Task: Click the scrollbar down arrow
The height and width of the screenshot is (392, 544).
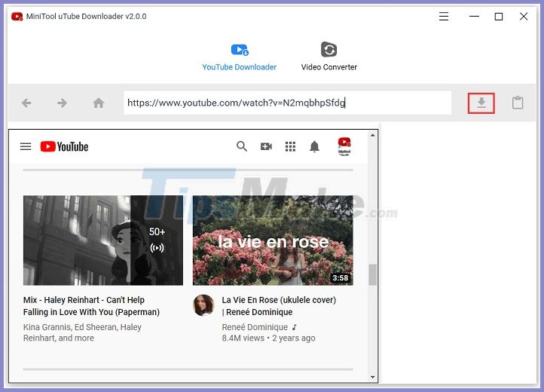Action: (373, 377)
